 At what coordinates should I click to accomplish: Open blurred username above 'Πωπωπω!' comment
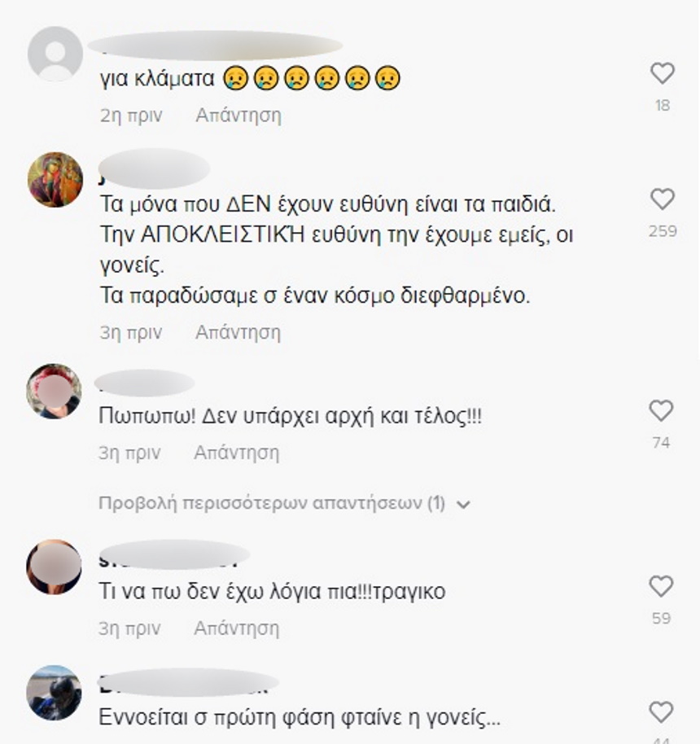point(145,383)
